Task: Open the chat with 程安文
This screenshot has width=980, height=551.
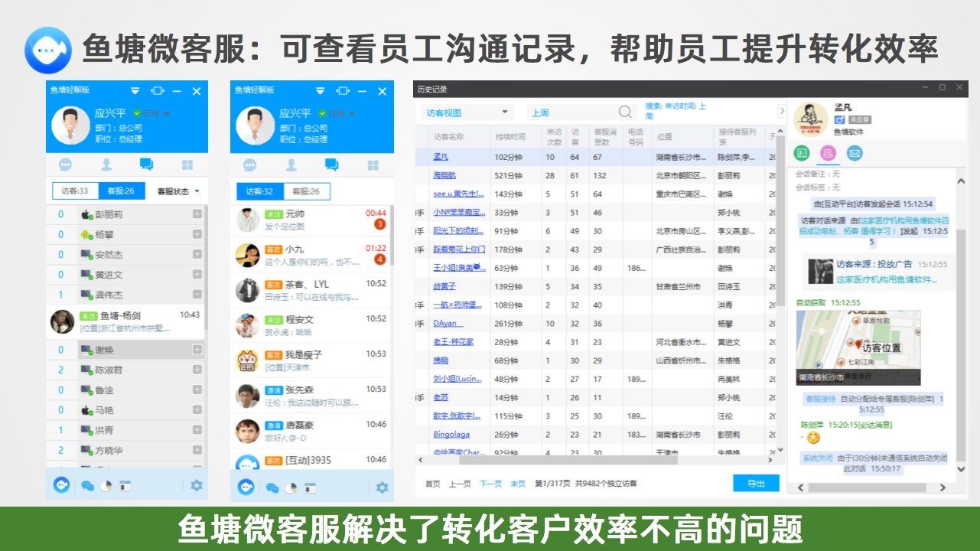Action: (x=311, y=325)
